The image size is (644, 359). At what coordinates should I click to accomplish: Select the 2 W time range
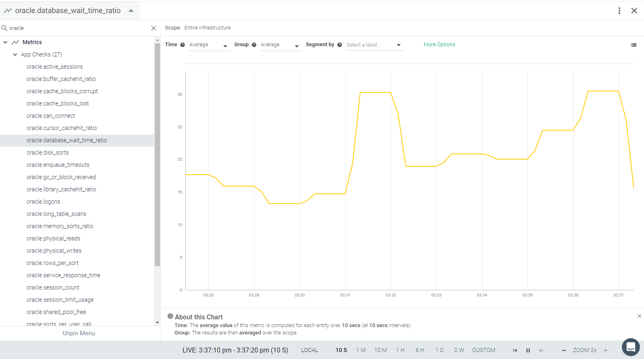point(459,350)
